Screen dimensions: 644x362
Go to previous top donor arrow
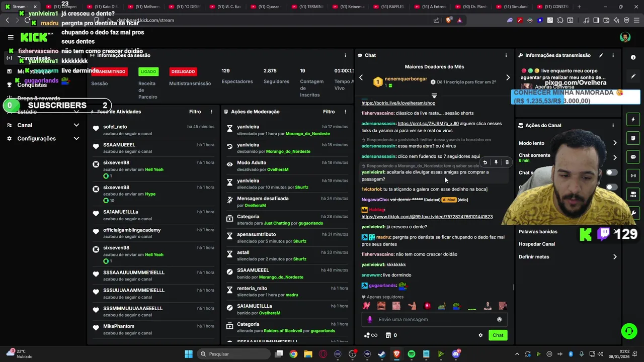pyautogui.click(x=361, y=77)
